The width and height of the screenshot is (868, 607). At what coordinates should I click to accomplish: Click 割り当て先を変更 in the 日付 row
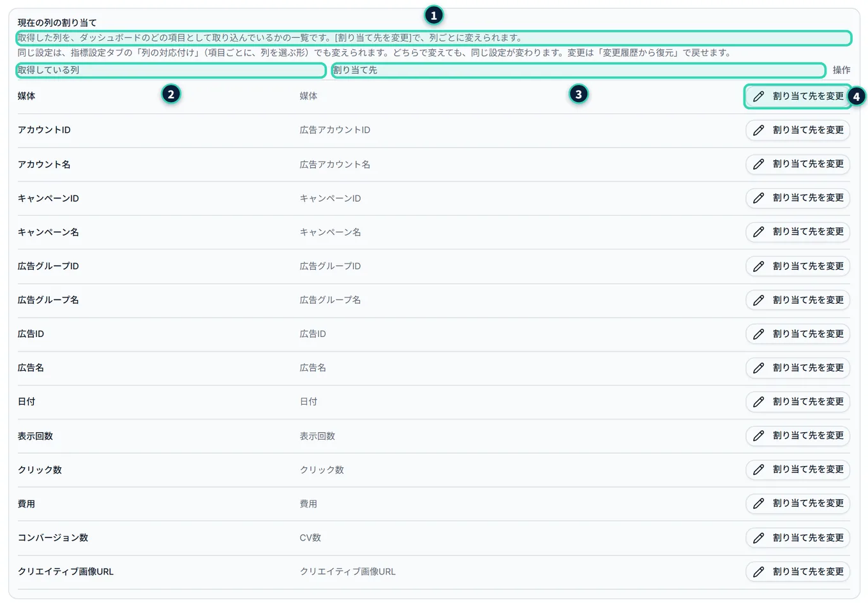(798, 401)
